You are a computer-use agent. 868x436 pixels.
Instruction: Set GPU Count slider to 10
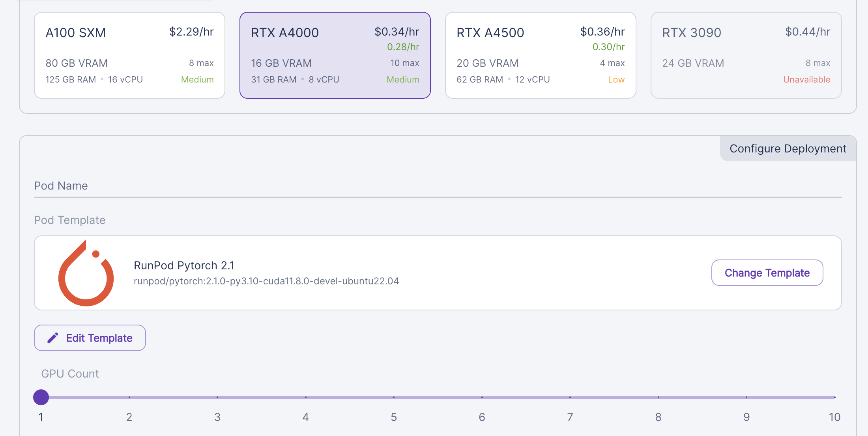pyautogui.click(x=834, y=397)
